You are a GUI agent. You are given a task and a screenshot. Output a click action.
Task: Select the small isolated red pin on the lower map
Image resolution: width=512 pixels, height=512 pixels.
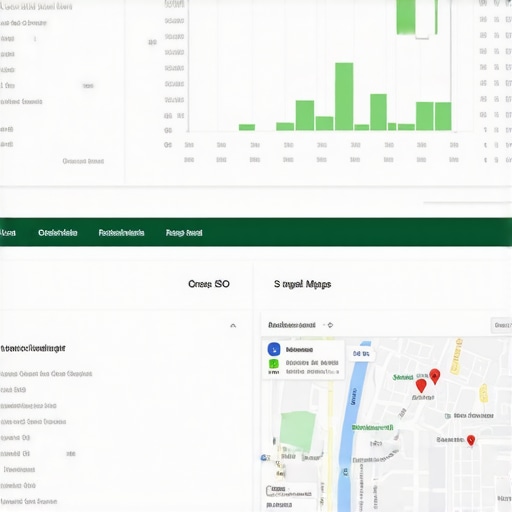[471, 440]
